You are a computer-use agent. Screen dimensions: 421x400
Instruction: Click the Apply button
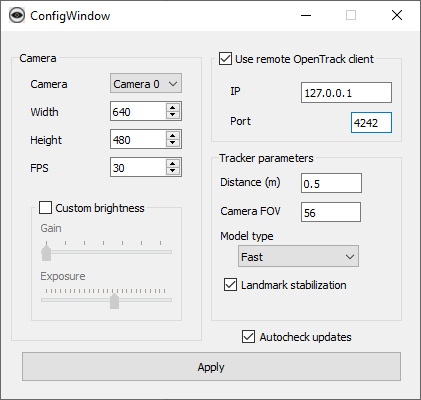(211, 367)
